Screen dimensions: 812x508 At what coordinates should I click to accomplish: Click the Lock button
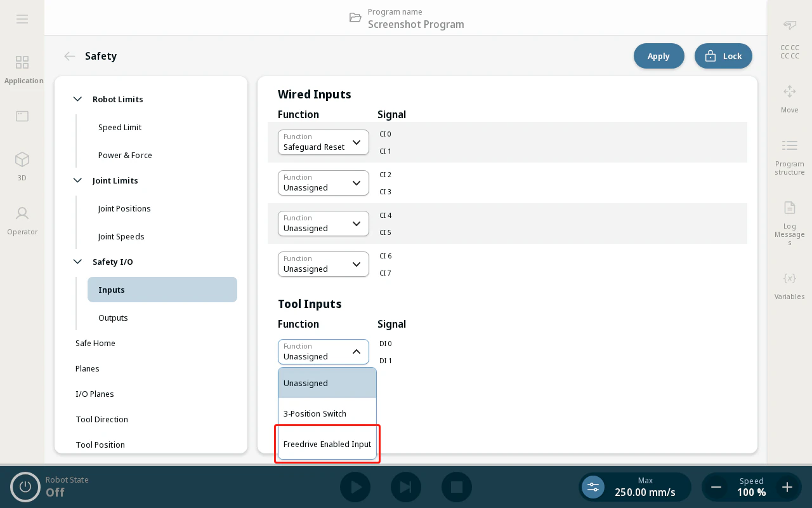click(723, 56)
